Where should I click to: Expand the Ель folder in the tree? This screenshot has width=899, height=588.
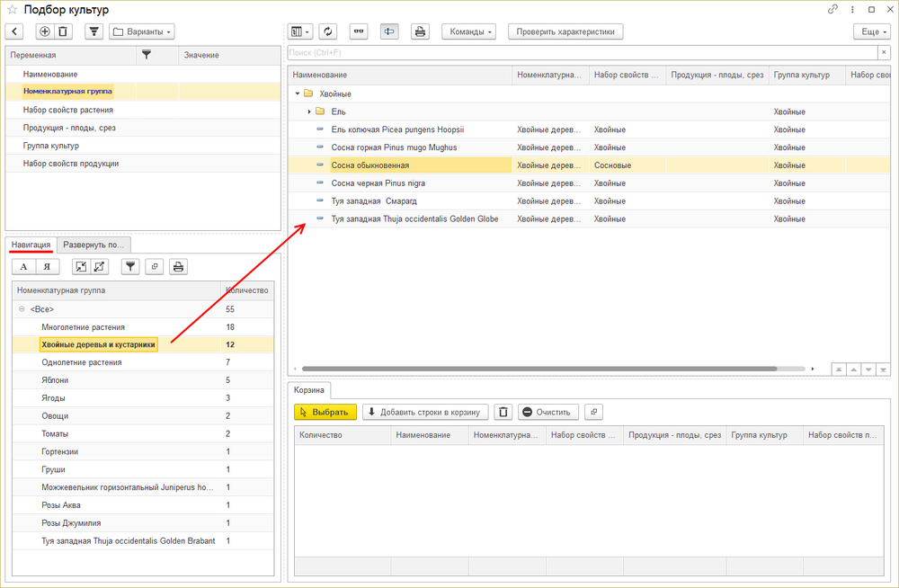(309, 111)
